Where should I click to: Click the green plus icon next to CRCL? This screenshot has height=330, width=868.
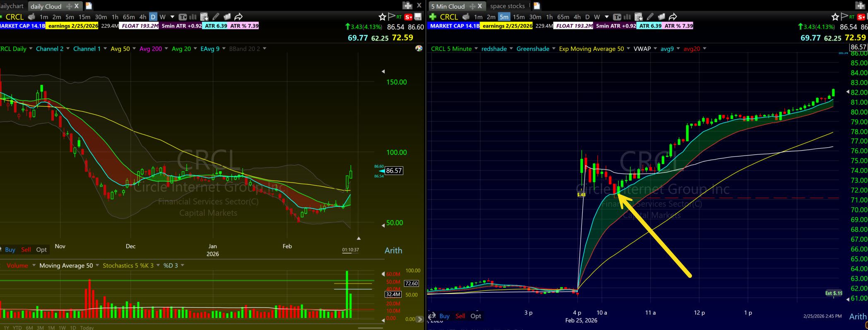coord(433,17)
